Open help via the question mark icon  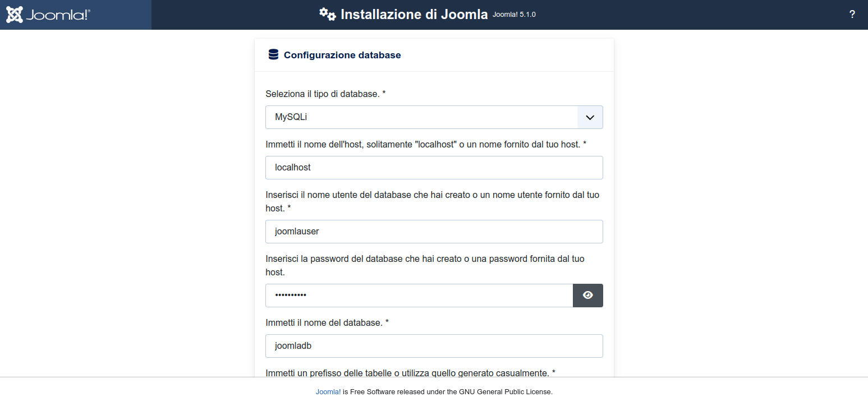852,15
